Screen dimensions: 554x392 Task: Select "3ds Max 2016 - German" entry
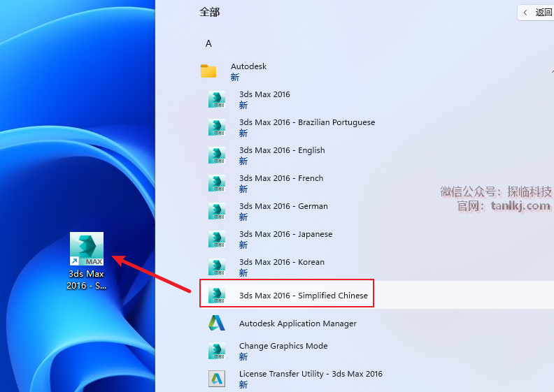[x=283, y=206]
